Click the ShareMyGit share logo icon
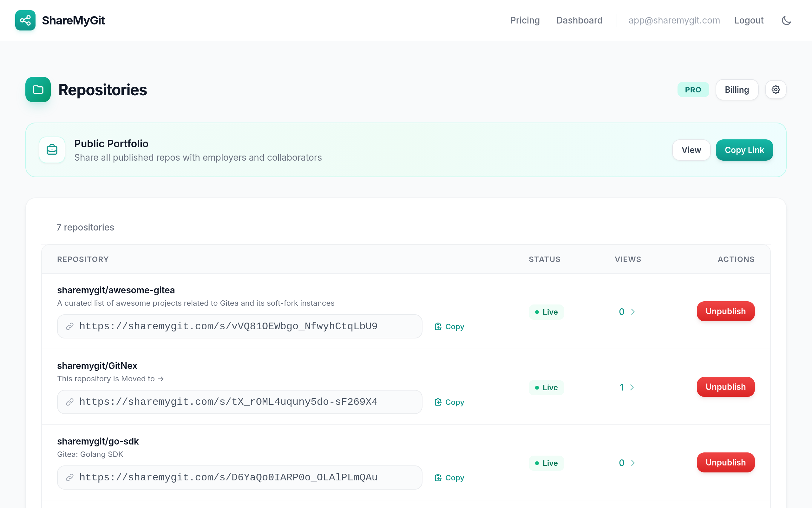Viewport: 812px width, 508px height. (x=25, y=20)
